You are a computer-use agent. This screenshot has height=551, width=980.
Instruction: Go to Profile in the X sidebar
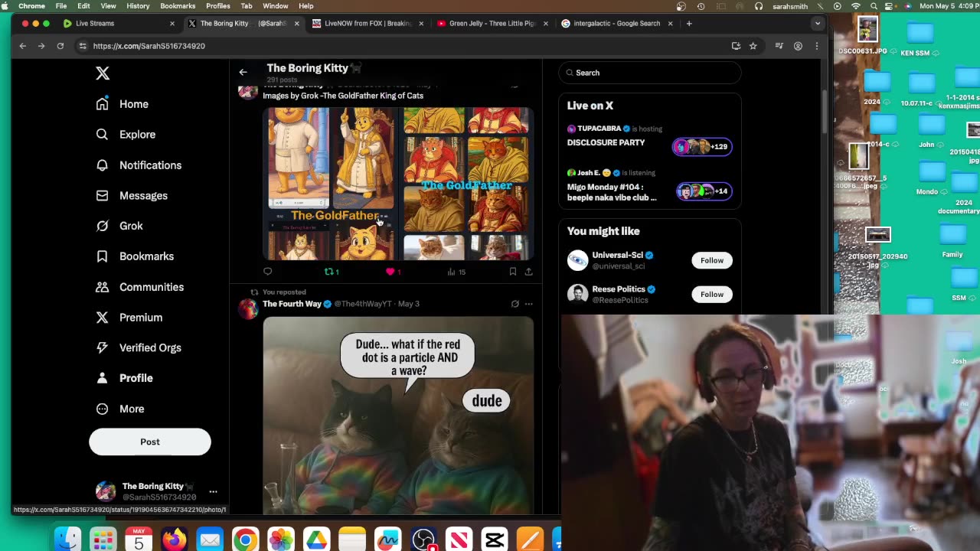[x=125, y=378]
